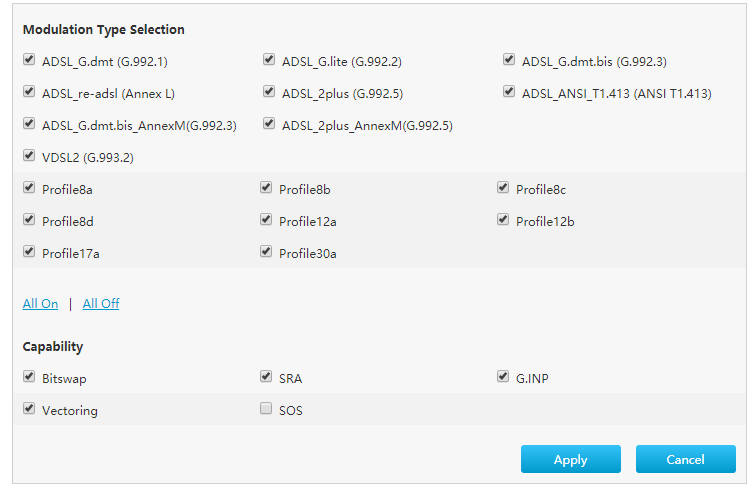
Task: Cancel the changes
Action: coord(685,459)
